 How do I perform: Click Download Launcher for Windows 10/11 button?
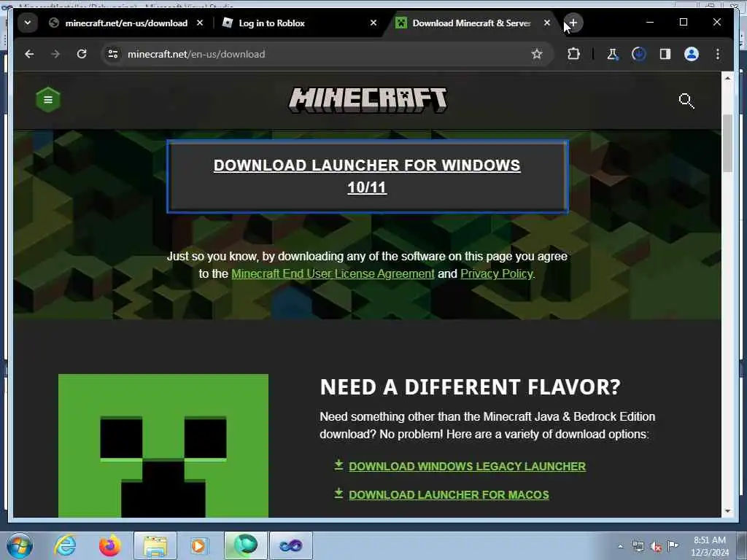click(x=368, y=176)
